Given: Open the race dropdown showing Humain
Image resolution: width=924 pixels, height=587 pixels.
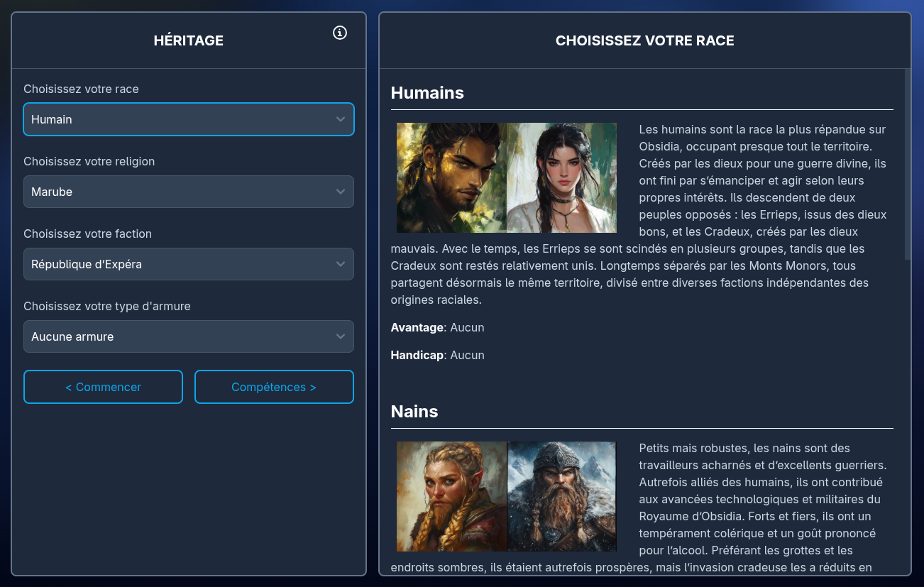Looking at the screenshot, I should (x=177, y=119).
